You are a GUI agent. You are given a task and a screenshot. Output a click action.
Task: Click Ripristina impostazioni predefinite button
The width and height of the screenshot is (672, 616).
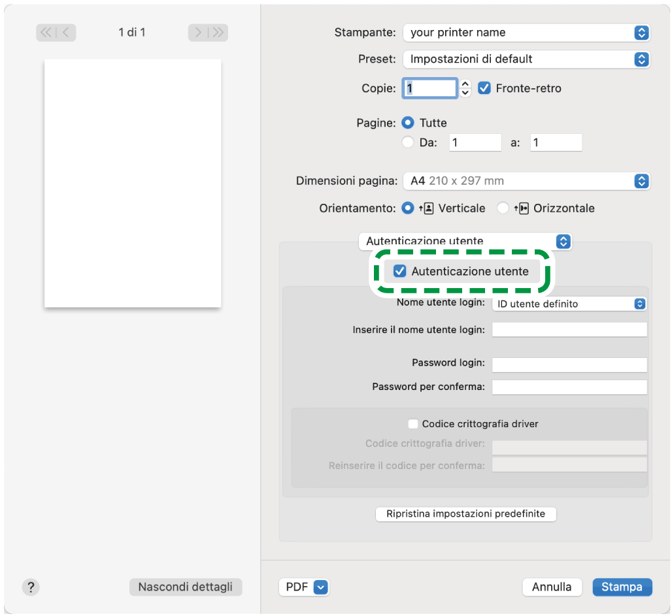pyautogui.click(x=465, y=514)
